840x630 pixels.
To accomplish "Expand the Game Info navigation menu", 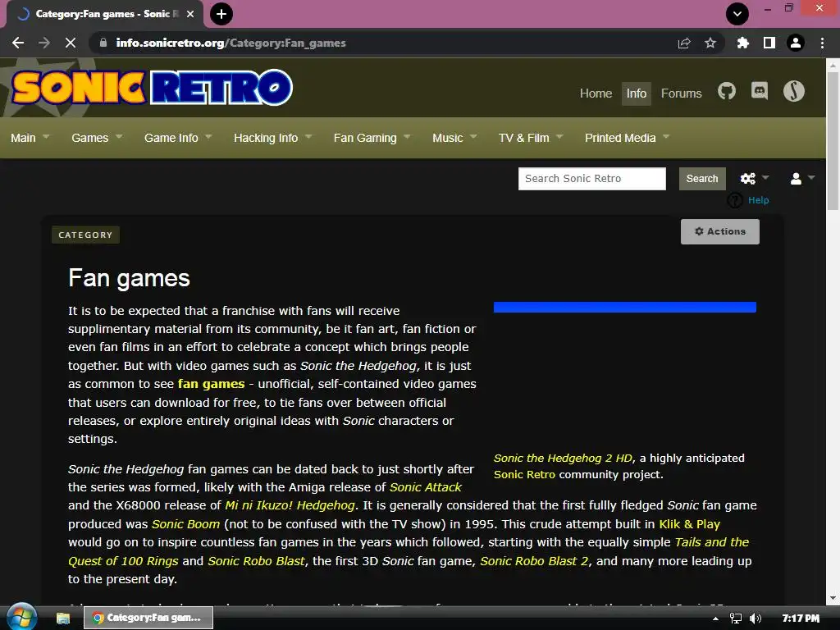I will click(x=178, y=138).
